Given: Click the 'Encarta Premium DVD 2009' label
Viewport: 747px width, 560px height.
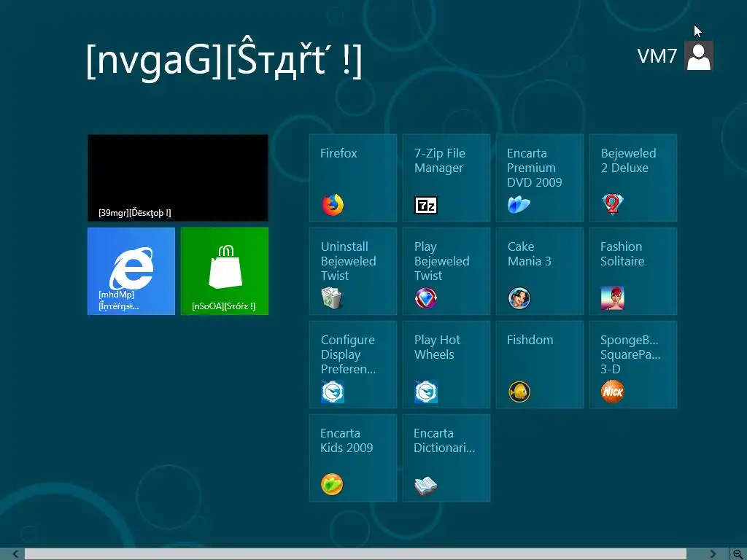Looking at the screenshot, I should pos(535,168).
